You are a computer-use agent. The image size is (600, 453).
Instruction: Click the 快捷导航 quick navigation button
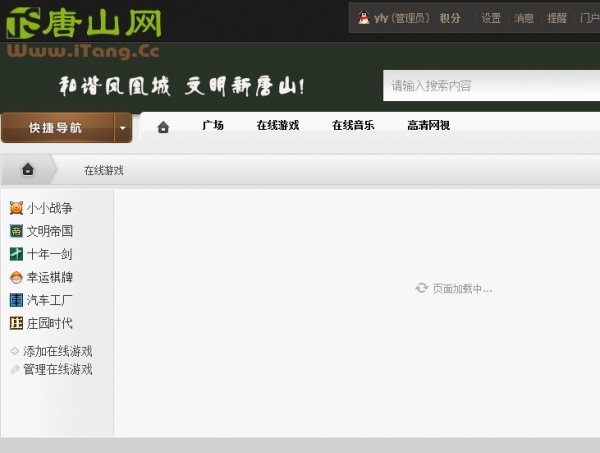coord(57,128)
